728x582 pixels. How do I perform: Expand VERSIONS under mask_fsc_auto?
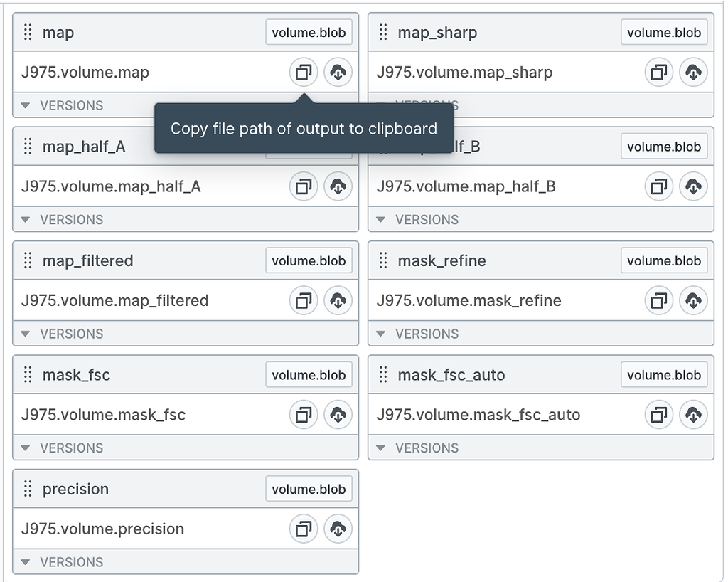(x=417, y=448)
